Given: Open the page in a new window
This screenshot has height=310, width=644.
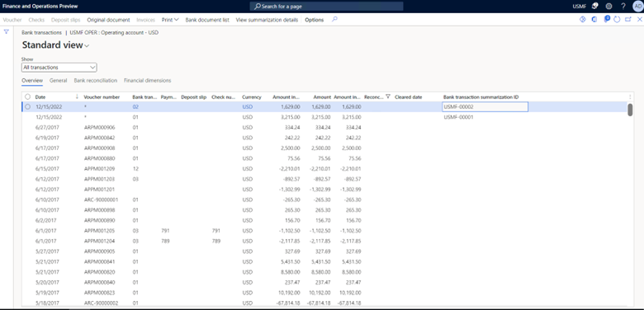Looking at the screenshot, I should tap(628, 19).
